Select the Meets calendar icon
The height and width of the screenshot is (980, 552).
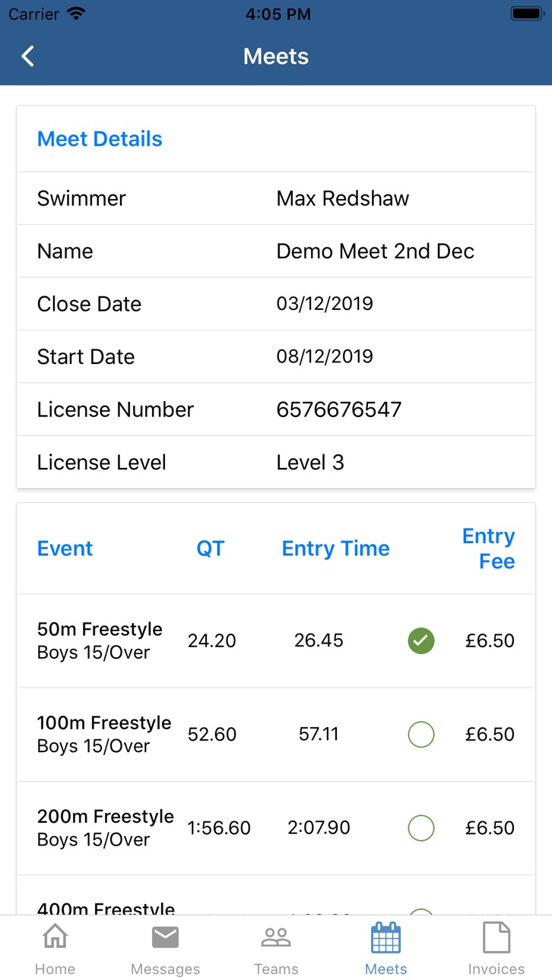point(385,937)
